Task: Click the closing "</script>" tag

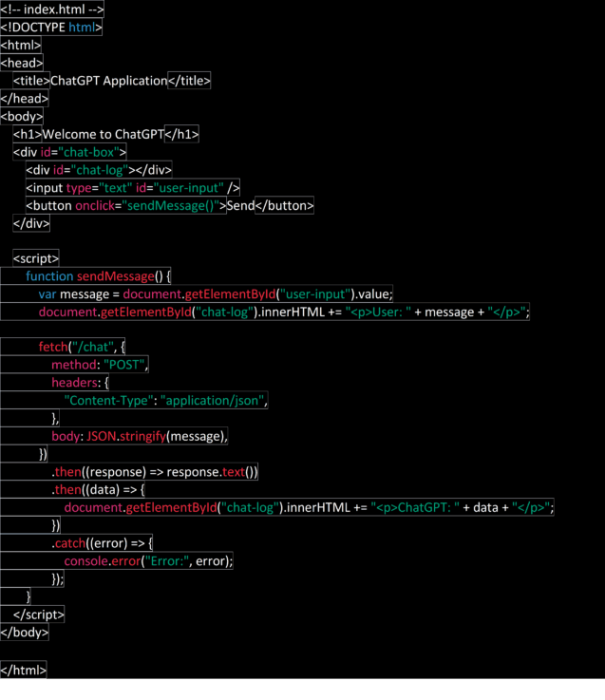Action: (x=38, y=615)
